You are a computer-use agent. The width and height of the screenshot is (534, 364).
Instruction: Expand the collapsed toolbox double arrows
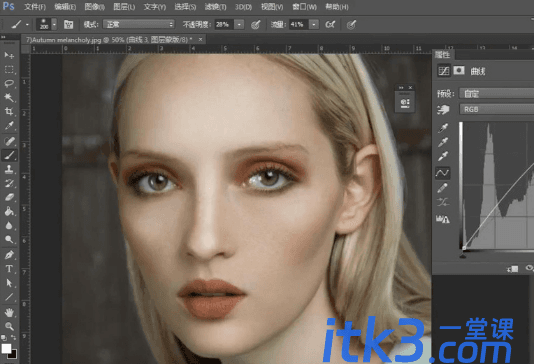(3, 37)
